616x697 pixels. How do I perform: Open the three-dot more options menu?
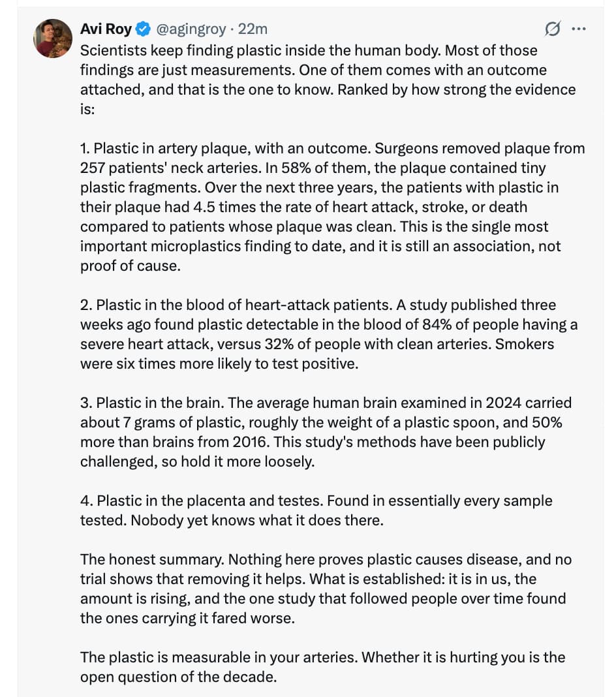578,29
